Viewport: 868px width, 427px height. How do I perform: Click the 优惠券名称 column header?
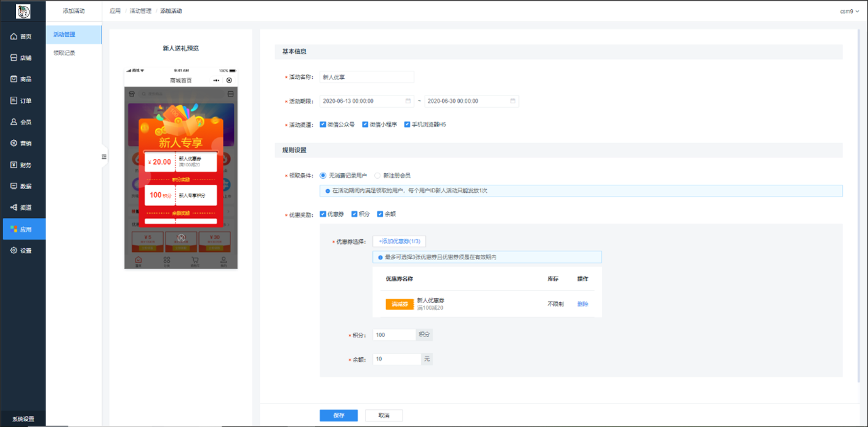(400, 279)
